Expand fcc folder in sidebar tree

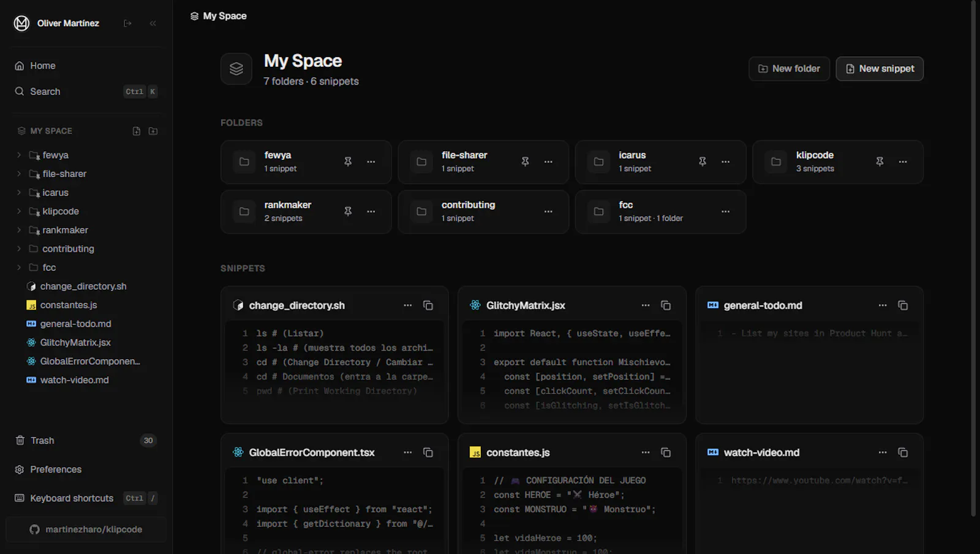[x=19, y=267]
